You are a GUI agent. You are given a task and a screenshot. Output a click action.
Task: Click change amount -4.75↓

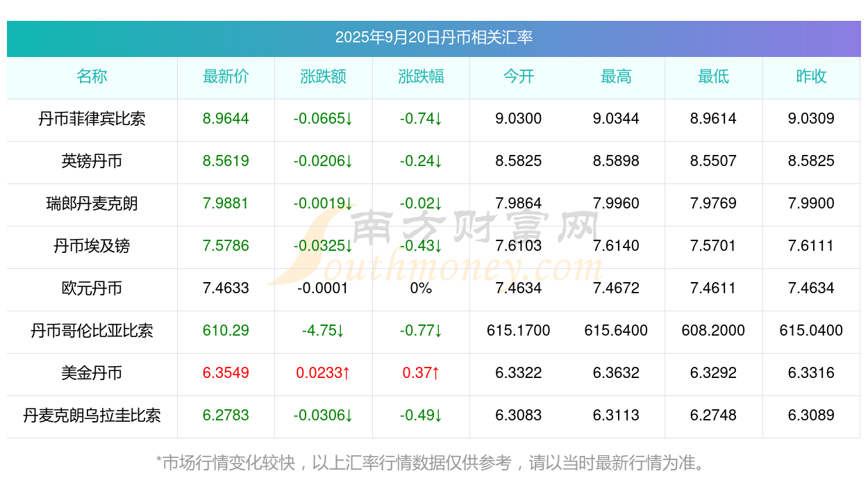point(323,331)
